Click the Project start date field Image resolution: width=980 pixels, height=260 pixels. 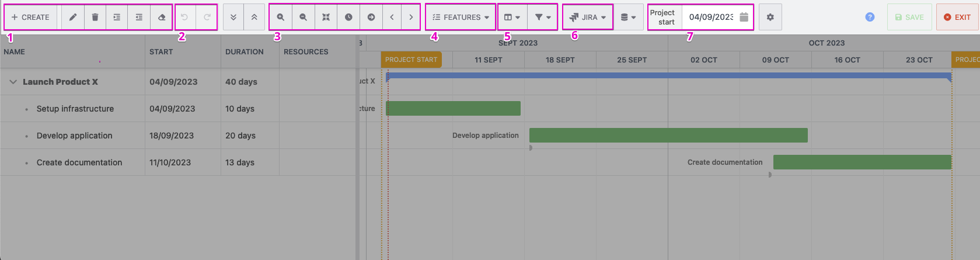(710, 18)
